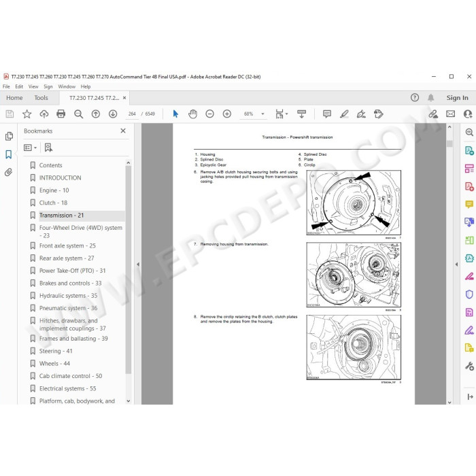Open Hydraulic systems - 35 bookmark
Screen dimensions: 476x476
click(68, 296)
